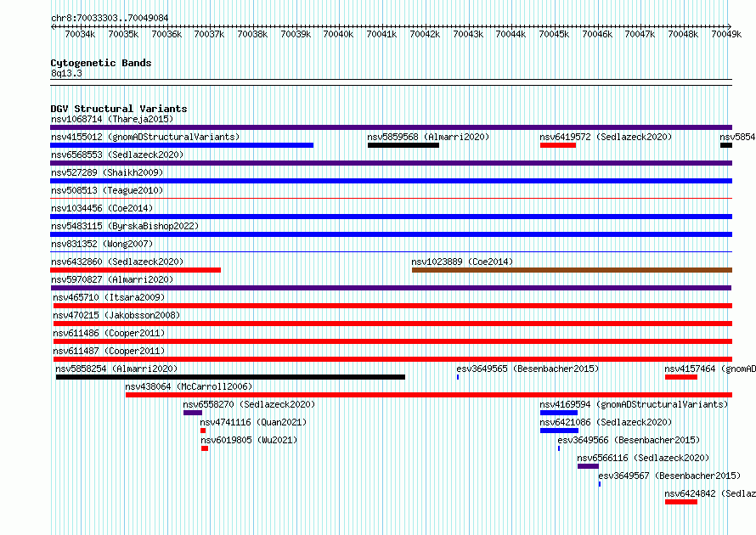756x535 pixels.
Task: Click the blue bar under nsv527289
Action: point(391,181)
